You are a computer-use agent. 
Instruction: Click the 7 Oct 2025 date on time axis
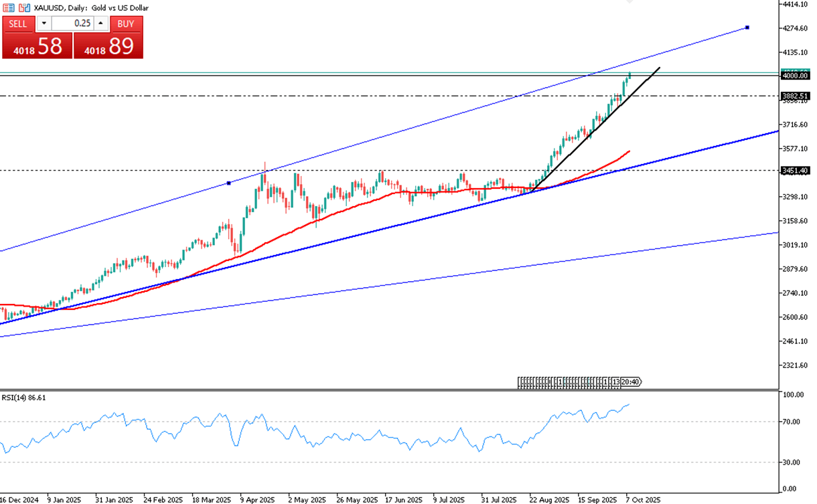(x=643, y=499)
